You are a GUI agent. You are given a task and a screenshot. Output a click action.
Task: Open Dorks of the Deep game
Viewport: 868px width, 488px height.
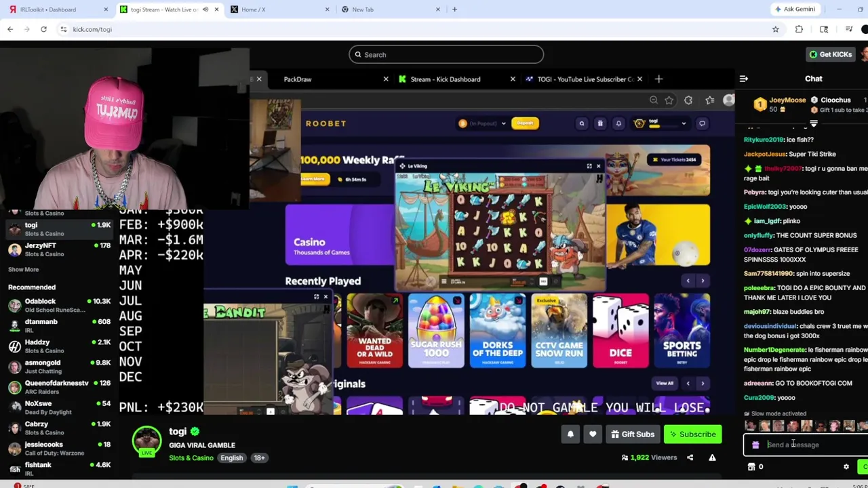coord(498,331)
